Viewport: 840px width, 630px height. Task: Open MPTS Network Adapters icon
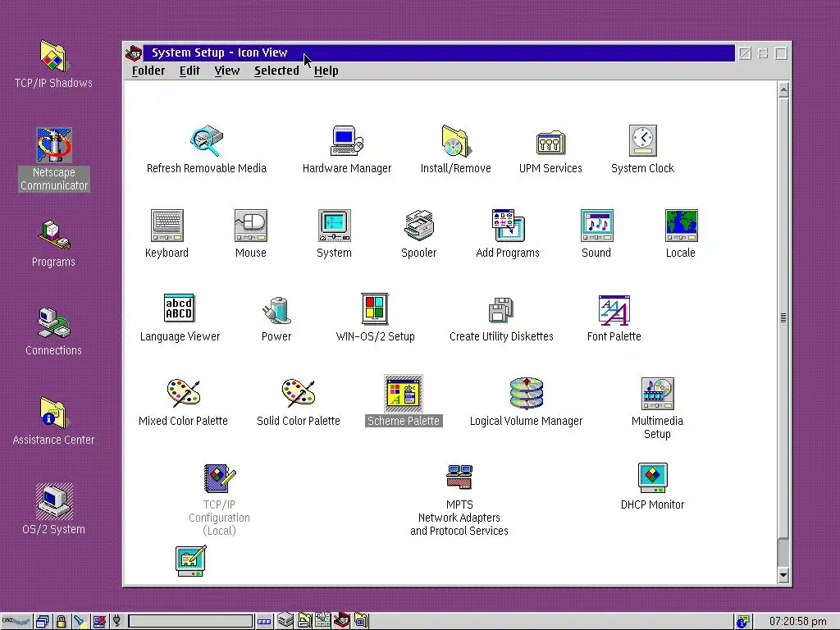pos(459,477)
